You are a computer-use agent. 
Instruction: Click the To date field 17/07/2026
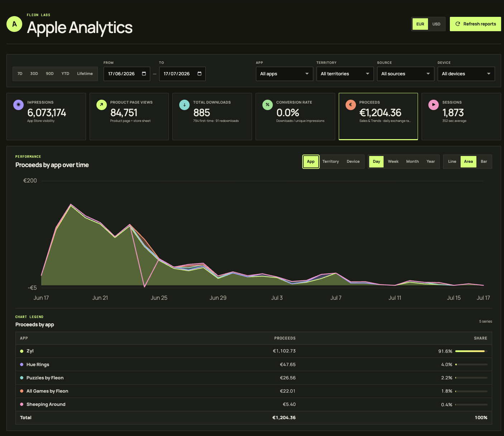point(182,74)
